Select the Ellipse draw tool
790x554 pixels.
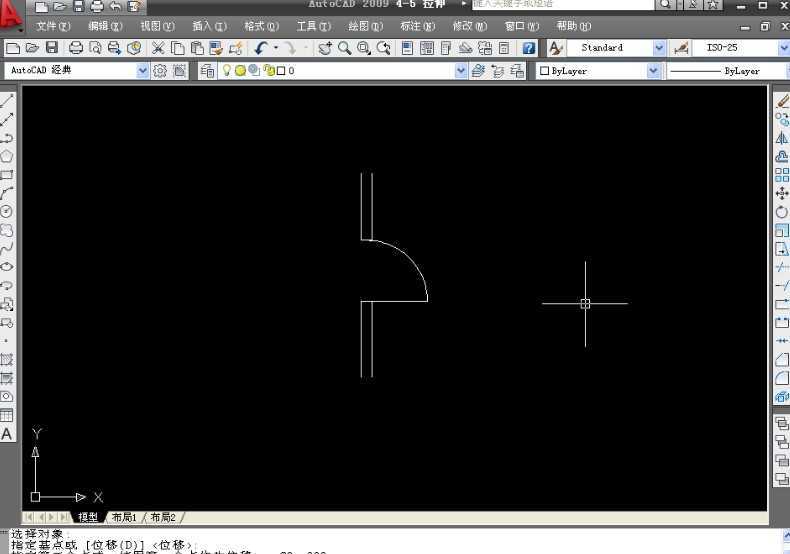(x=7, y=266)
